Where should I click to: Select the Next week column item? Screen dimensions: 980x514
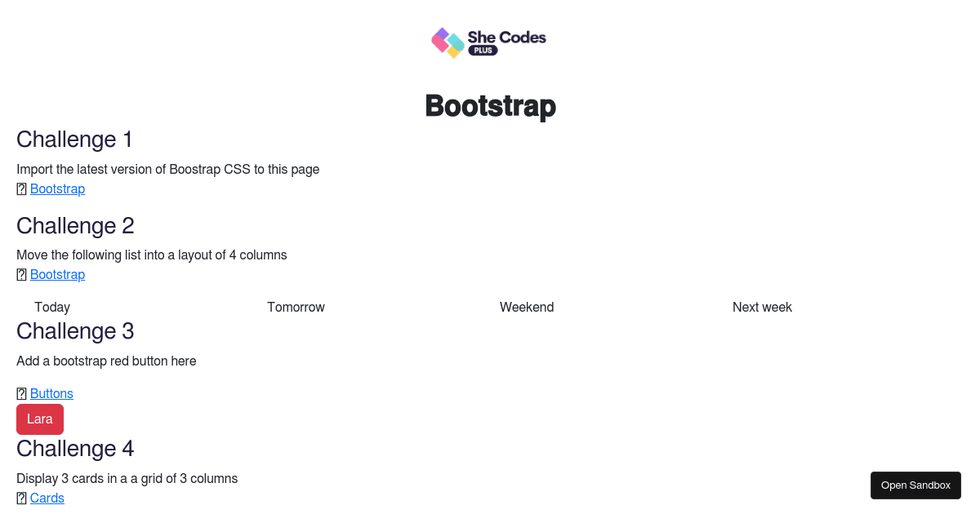click(x=762, y=307)
